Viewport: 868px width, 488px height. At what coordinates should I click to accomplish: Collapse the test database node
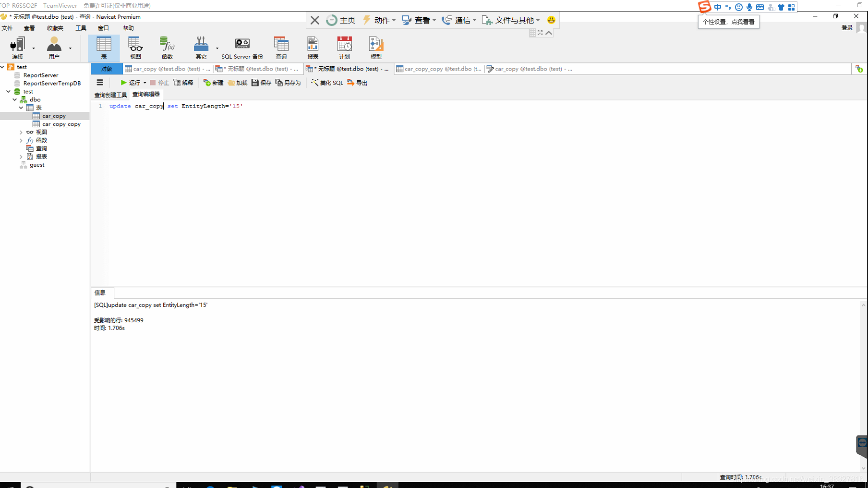[9, 91]
